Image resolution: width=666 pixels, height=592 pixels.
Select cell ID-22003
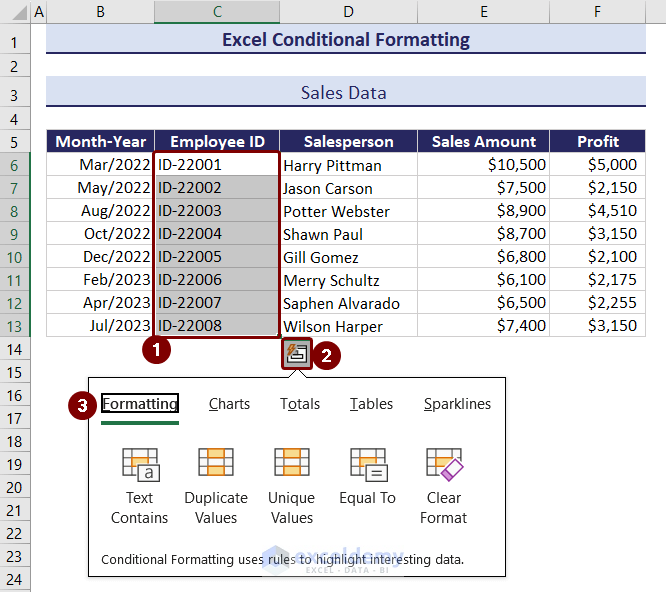pyautogui.click(x=217, y=210)
